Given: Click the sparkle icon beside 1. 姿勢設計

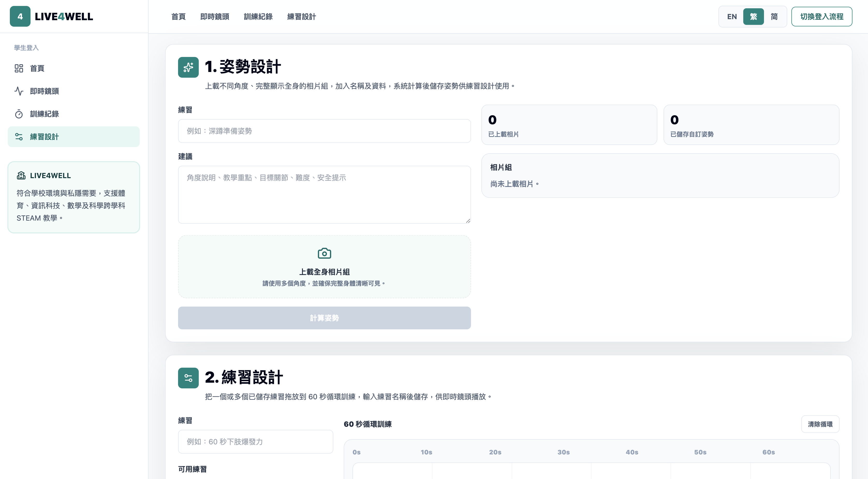Looking at the screenshot, I should (x=188, y=67).
